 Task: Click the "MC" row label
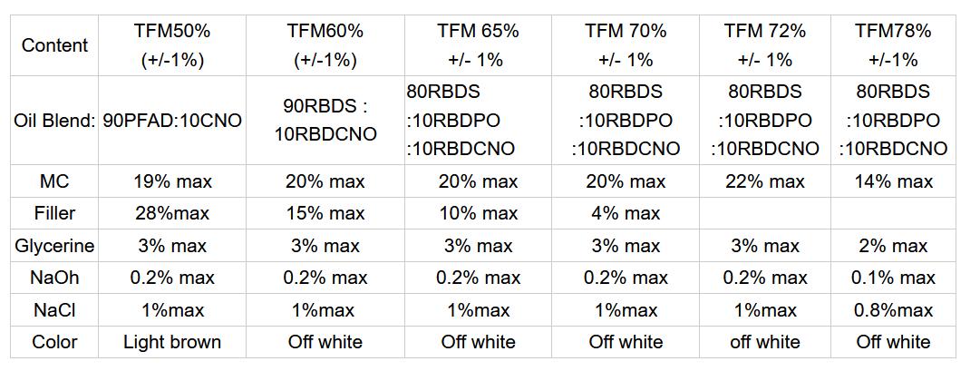[x=54, y=181]
